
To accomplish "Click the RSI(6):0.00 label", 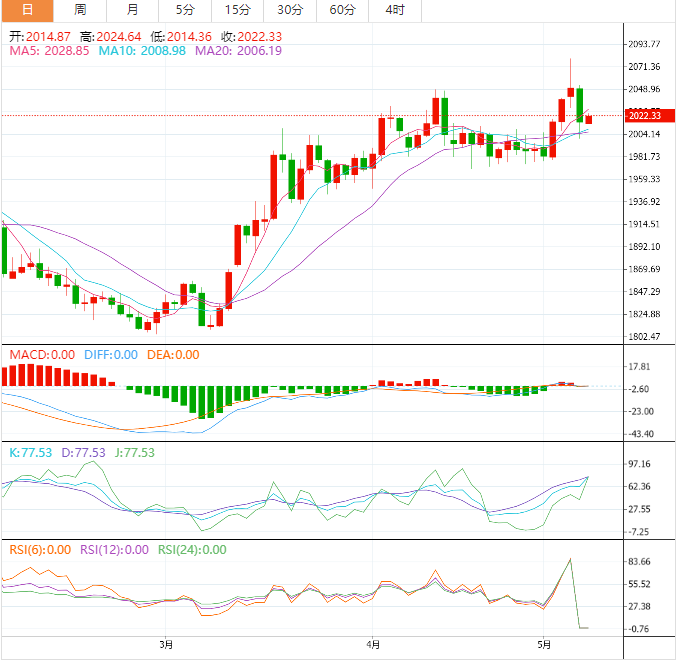I will coord(40,550).
